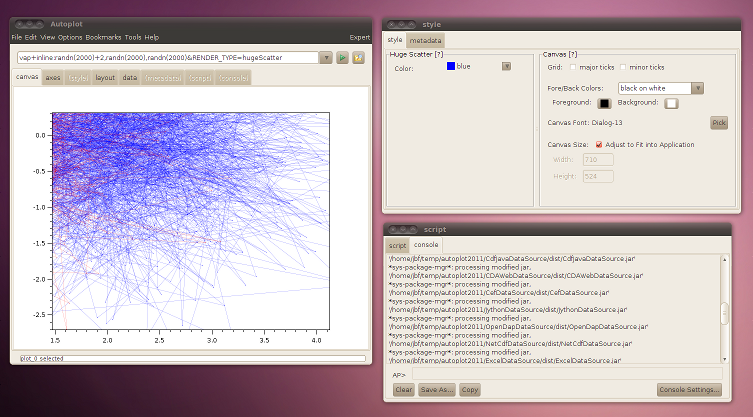753x417 pixels.
Task: Open the address bar history dropdown arrow
Action: coord(326,58)
